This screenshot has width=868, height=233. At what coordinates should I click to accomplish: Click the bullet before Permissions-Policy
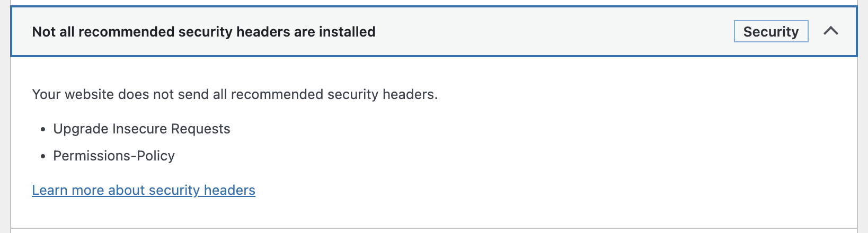click(43, 157)
